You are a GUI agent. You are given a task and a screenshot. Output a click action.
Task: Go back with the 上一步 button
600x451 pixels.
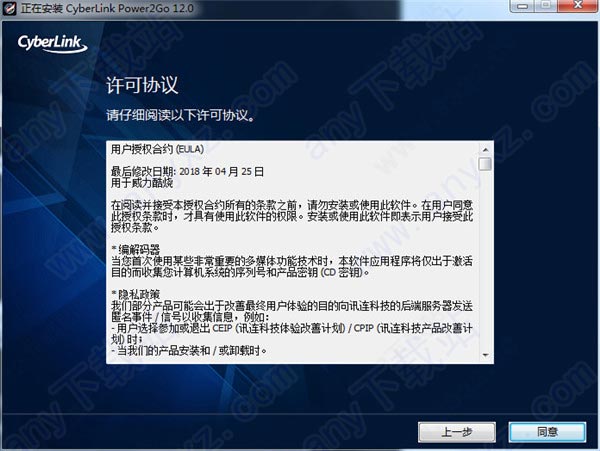click(457, 432)
